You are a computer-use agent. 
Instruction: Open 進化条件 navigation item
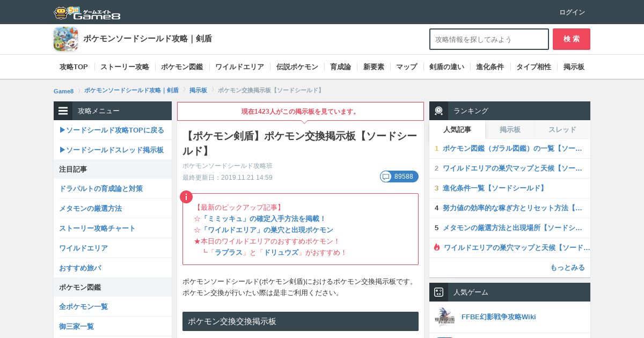coord(490,67)
